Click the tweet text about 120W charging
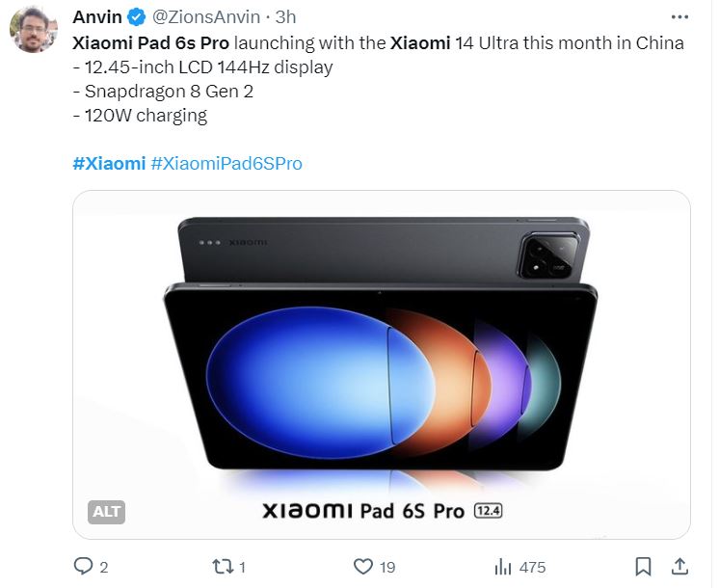719x588 pixels. (140, 116)
